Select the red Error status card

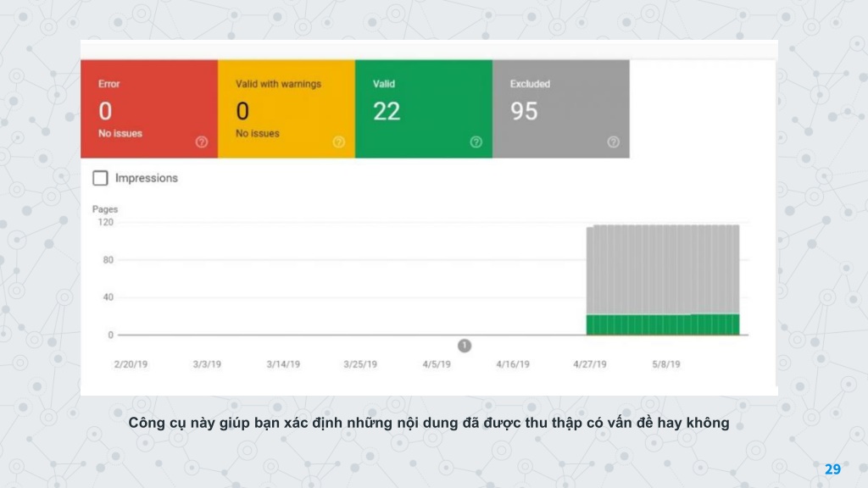click(x=149, y=109)
